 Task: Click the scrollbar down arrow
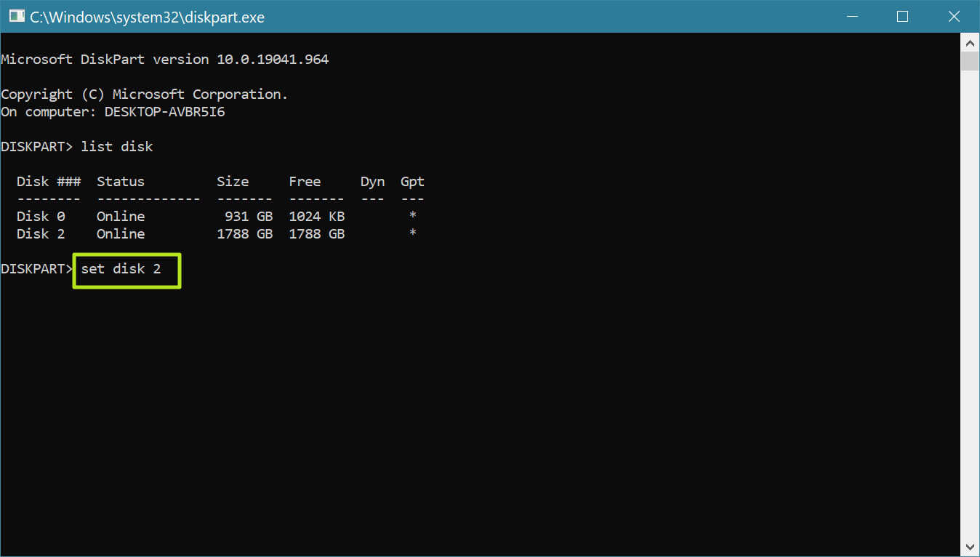pyautogui.click(x=970, y=546)
